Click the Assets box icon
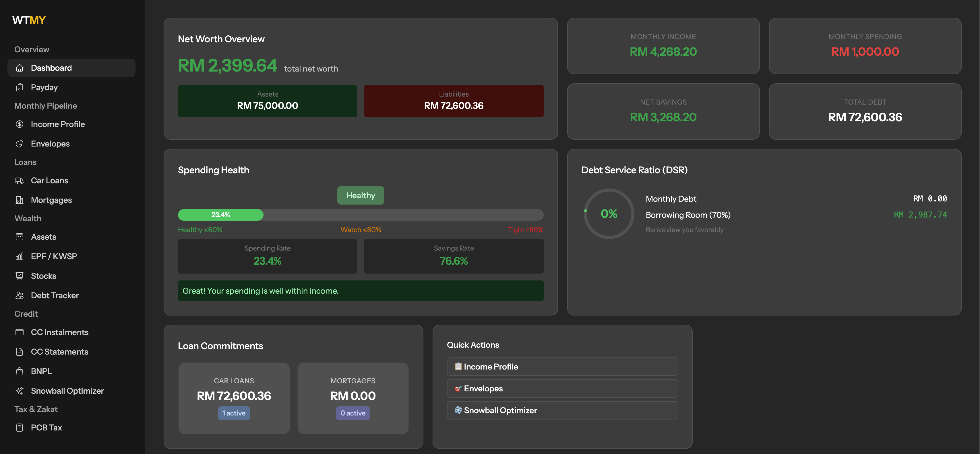This screenshot has width=980, height=454. (x=20, y=237)
